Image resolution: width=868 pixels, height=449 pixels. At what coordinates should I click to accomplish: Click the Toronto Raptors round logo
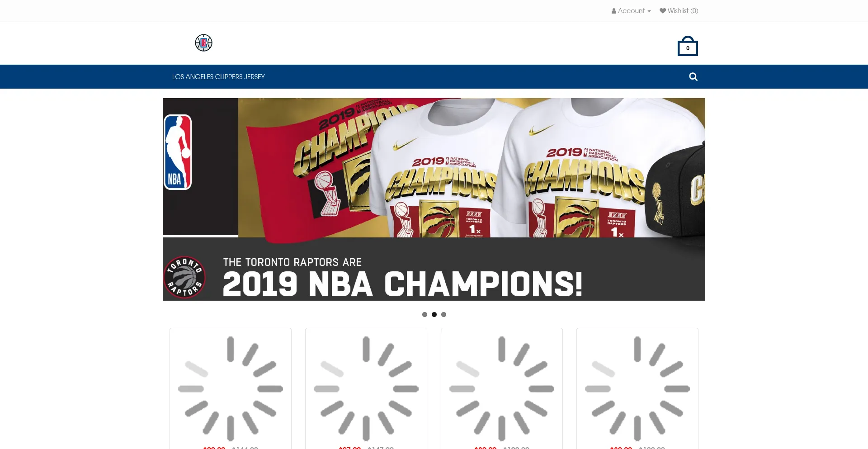[x=184, y=277]
